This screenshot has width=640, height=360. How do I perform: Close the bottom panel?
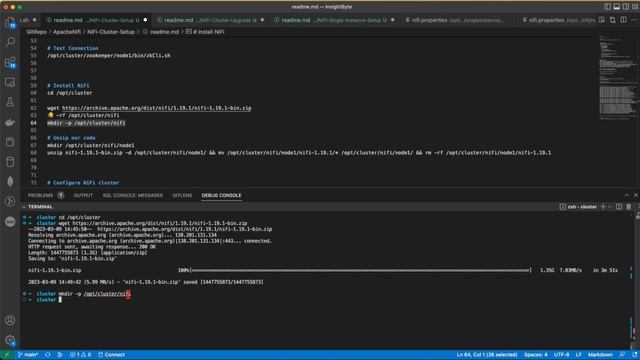[x=636, y=196]
